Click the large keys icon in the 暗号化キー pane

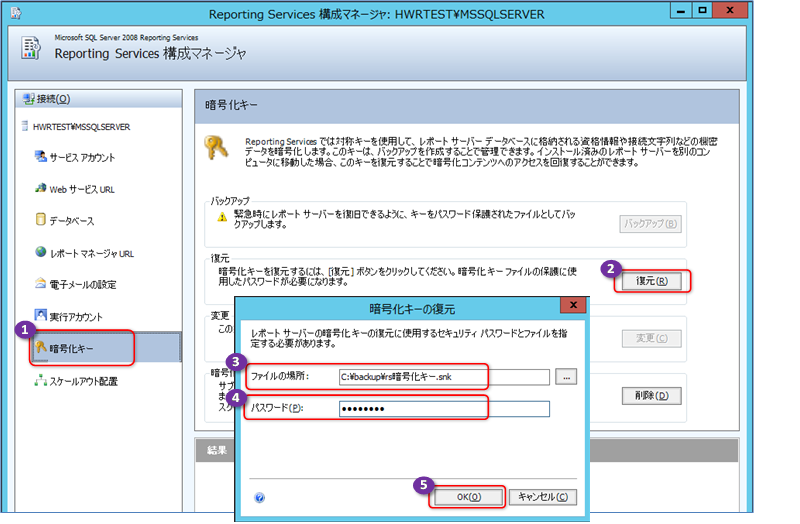click(x=216, y=148)
